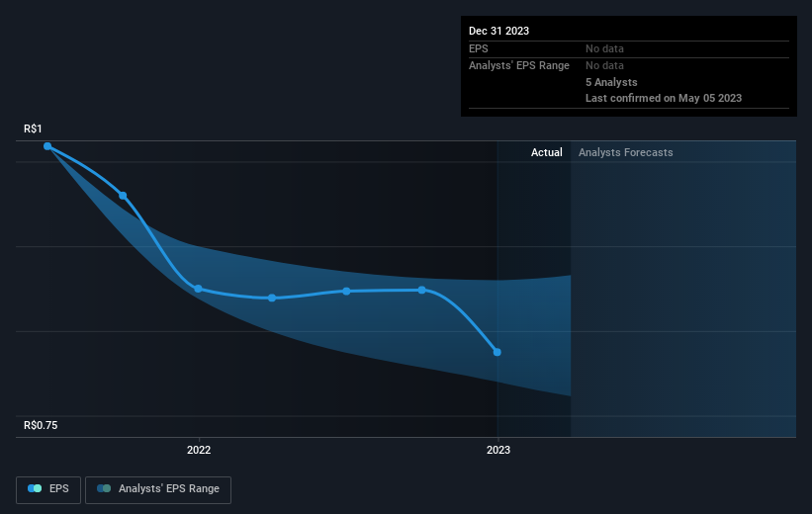
Task: Toggle the Analysts' EPS Range legend button
Action: pos(158,489)
